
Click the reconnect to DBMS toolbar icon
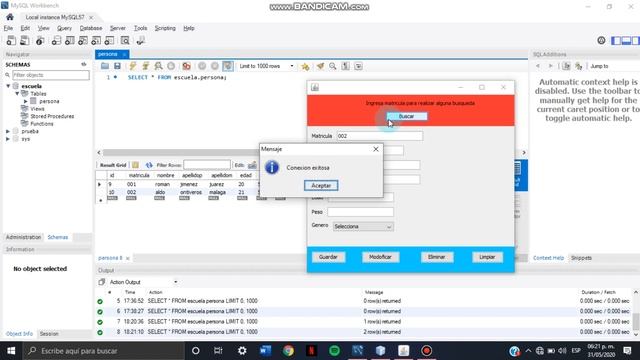point(141,40)
